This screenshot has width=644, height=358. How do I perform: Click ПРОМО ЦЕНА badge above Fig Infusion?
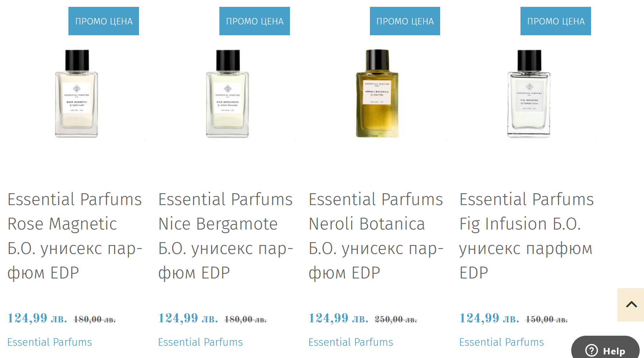pyautogui.click(x=556, y=21)
